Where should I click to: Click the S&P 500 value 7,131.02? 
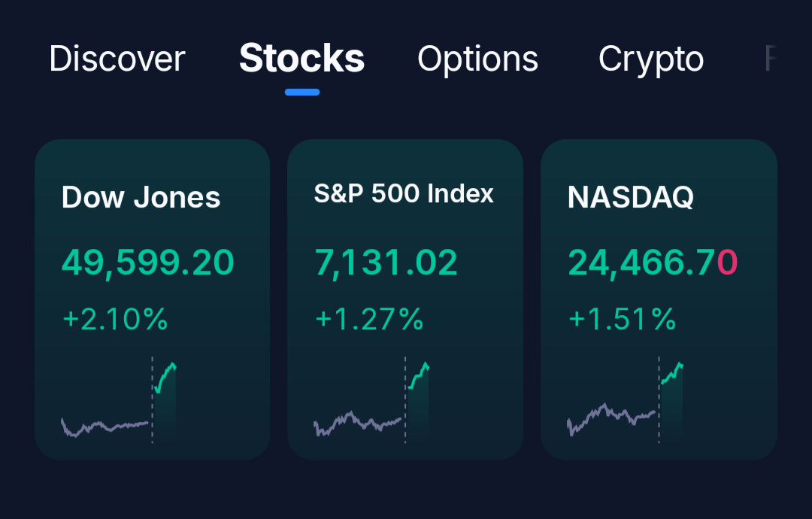click(386, 263)
